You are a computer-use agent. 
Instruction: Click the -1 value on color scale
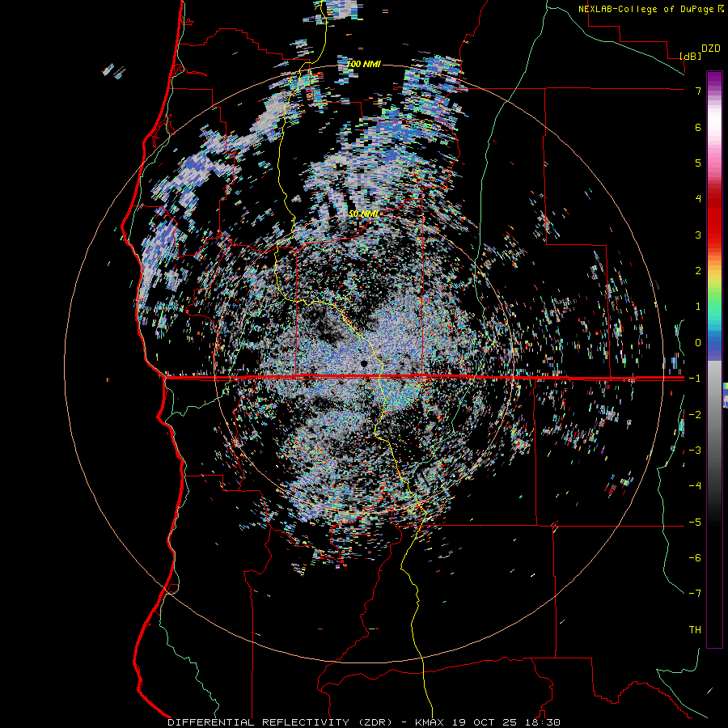coord(695,379)
